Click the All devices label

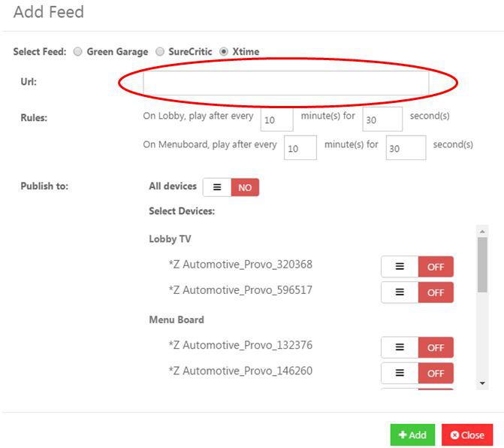pos(173,186)
